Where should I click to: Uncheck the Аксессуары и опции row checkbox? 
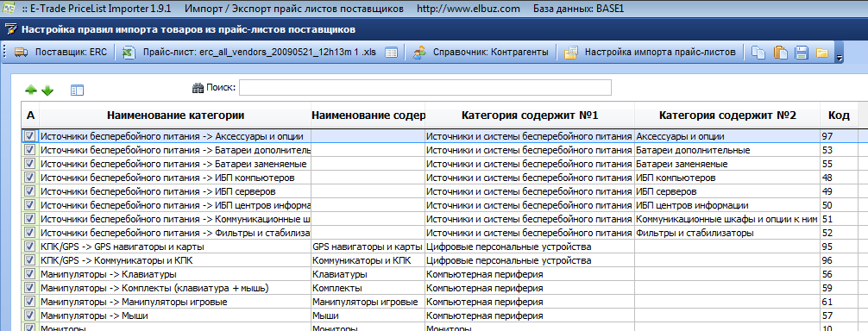tap(30, 136)
